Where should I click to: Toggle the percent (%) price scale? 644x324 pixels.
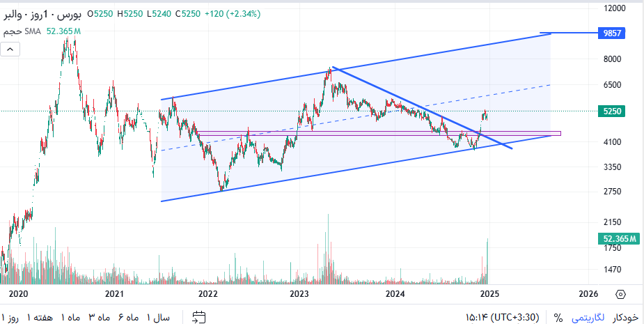click(x=558, y=318)
